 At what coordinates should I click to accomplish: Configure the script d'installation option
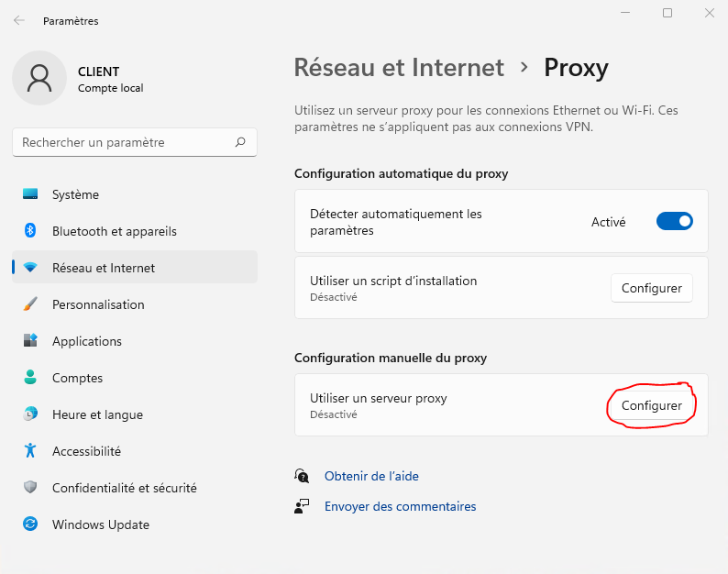pos(651,288)
